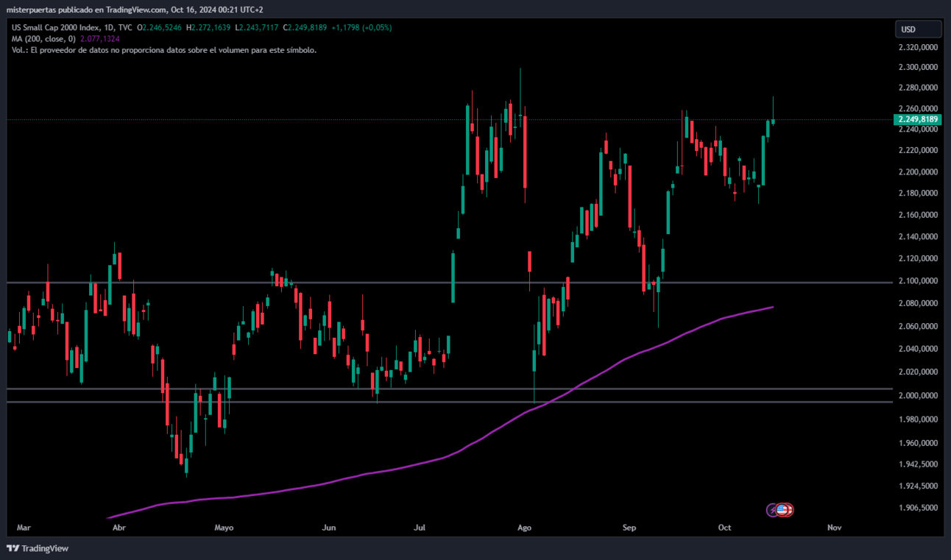This screenshot has height=560, width=951.
Task: Click the 1.906,5000 price axis label
Action: click(x=918, y=508)
